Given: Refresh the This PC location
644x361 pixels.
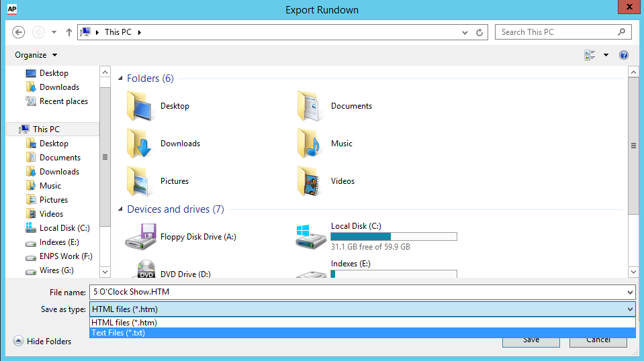Looking at the screenshot, I should pyautogui.click(x=479, y=32).
